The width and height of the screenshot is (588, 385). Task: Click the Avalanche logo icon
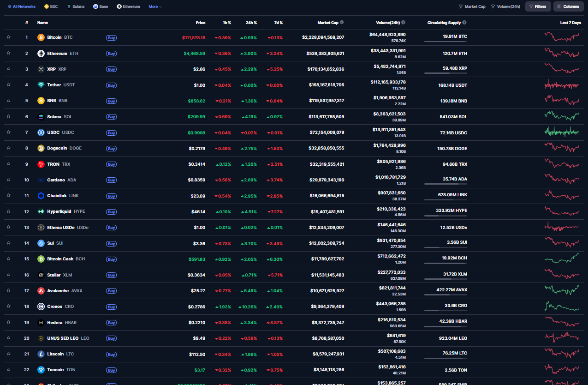pos(41,291)
